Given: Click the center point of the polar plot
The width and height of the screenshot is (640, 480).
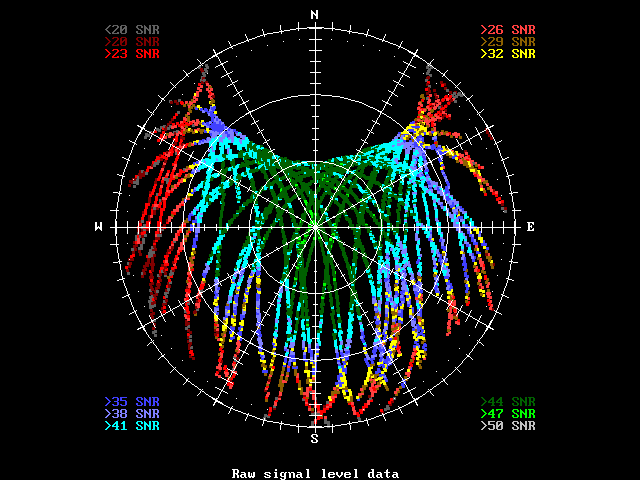Looking at the screenshot, I should (316, 227).
